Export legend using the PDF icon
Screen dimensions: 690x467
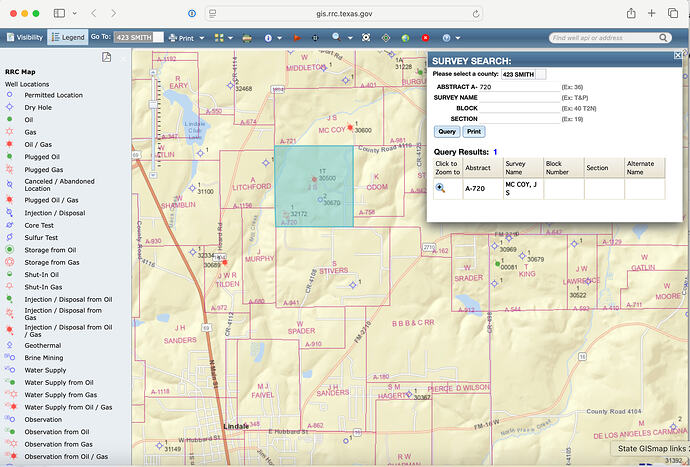pyautogui.click(x=106, y=58)
